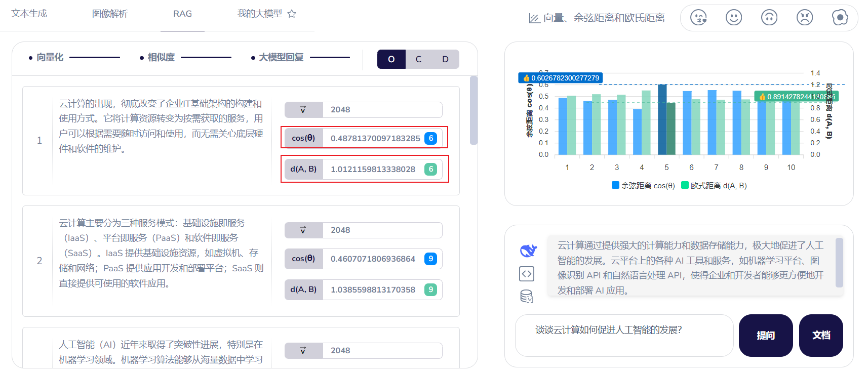Select the winking kiss emoji face
This screenshot has height=373, width=868.
[698, 18]
